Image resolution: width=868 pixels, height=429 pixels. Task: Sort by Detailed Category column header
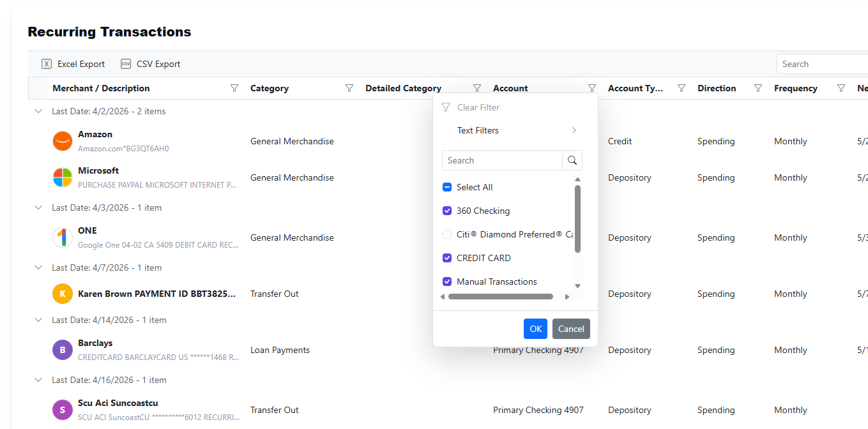pos(403,88)
